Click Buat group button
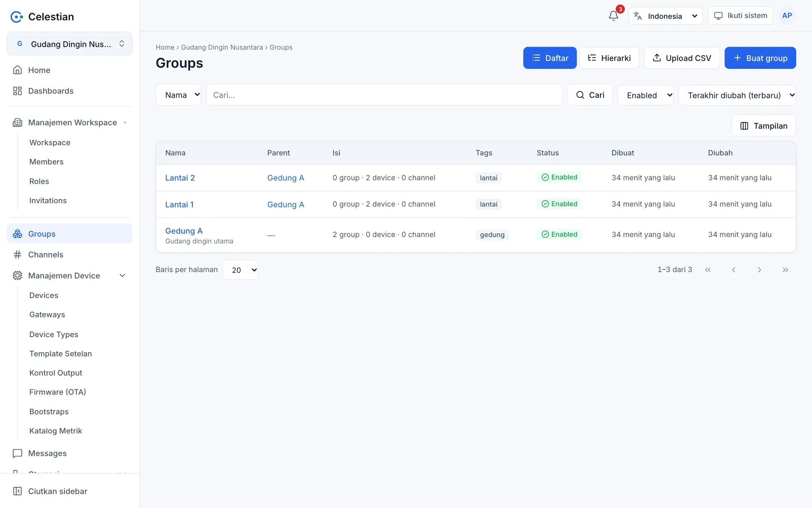This screenshot has height=508, width=812. 760,58
